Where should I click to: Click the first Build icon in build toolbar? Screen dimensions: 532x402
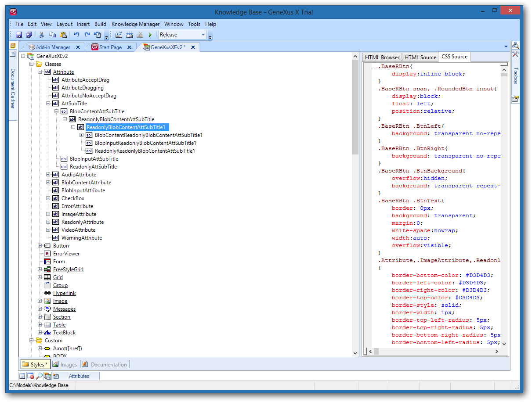(x=119, y=35)
